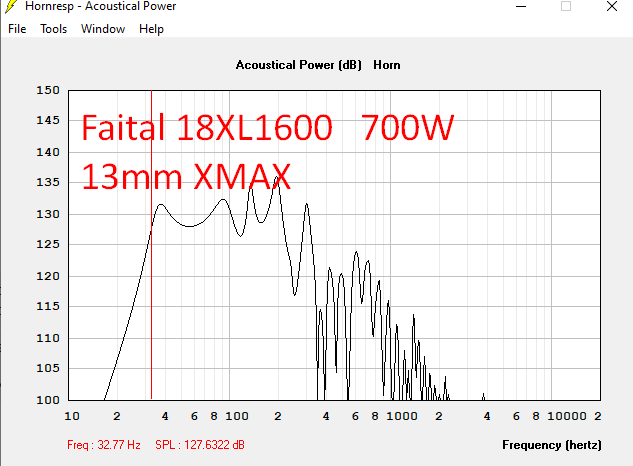Close the Acoustical Power window
This screenshot has height=466, width=633.
612,6
